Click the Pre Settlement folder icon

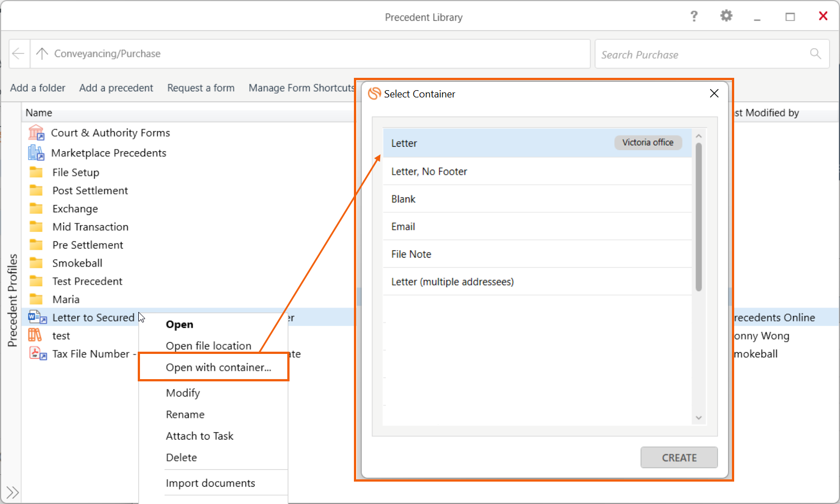tap(36, 245)
